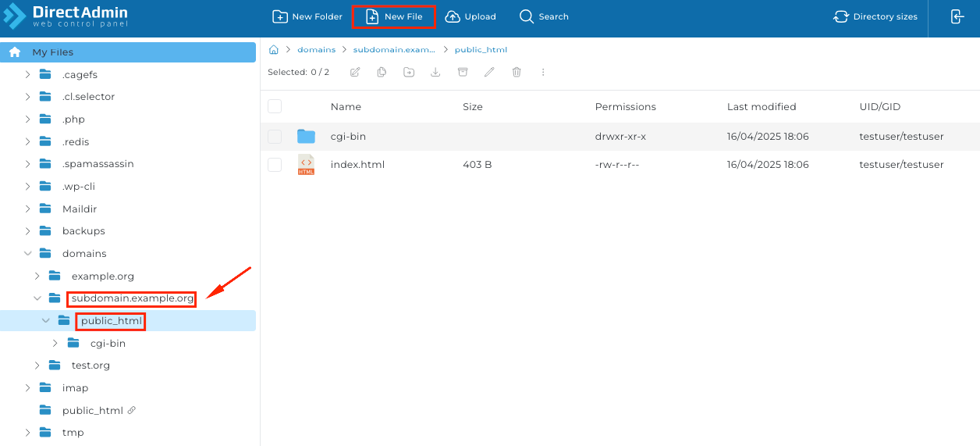This screenshot has width=980, height=446.
Task: Click the Directory sizes button
Action: (x=875, y=16)
